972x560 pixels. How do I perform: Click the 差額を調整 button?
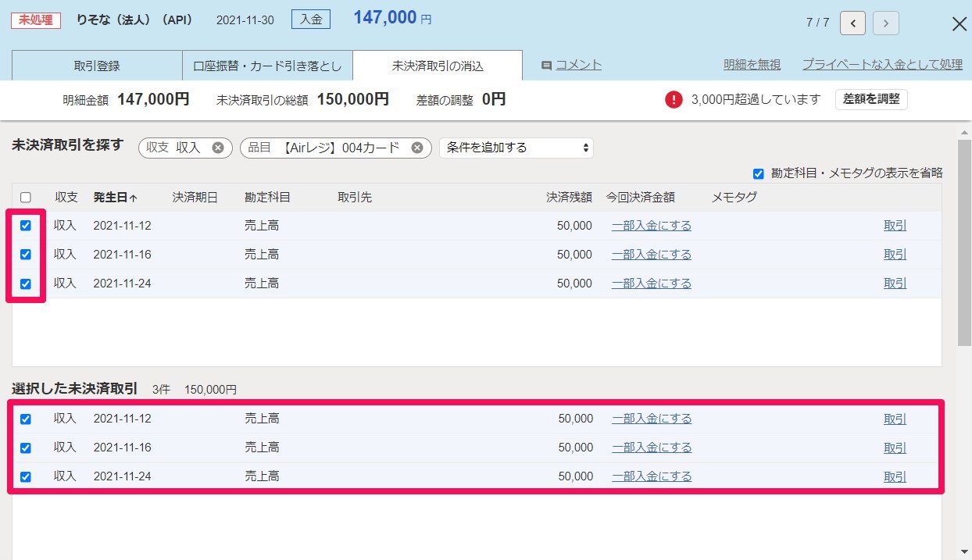[x=871, y=99]
